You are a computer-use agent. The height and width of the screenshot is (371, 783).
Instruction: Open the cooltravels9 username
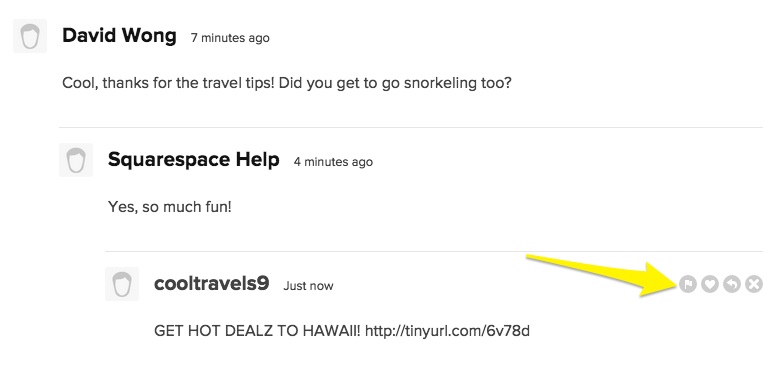click(x=212, y=284)
